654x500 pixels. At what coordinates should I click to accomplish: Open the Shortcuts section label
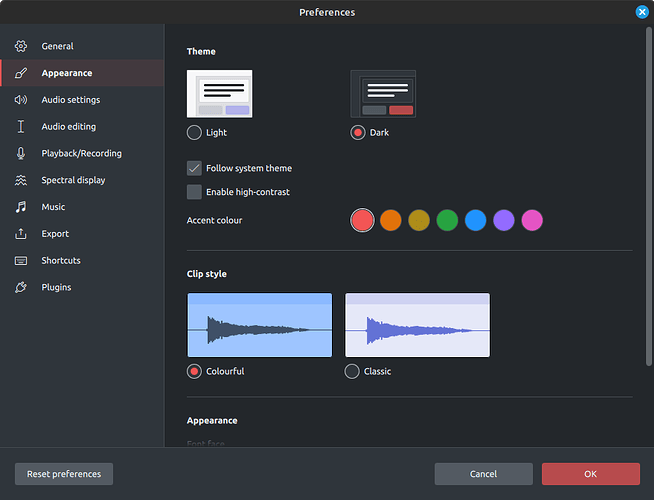(61, 261)
